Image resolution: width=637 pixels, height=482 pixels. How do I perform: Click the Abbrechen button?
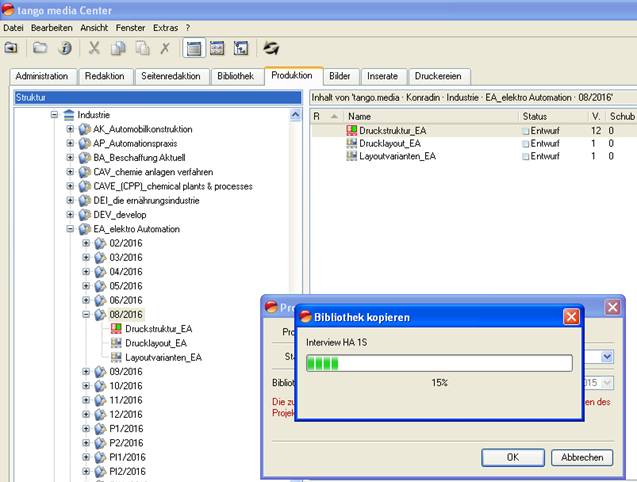[581, 457]
